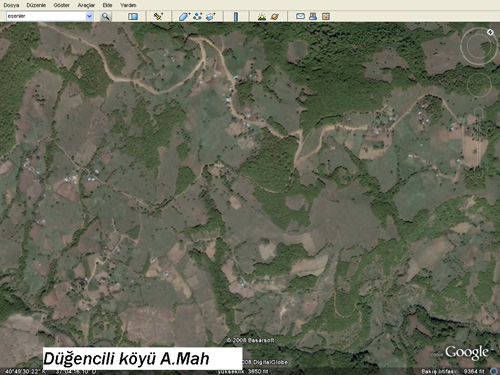500x375 pixels.
Task: Open the Ekle menu
Action: 107,5
